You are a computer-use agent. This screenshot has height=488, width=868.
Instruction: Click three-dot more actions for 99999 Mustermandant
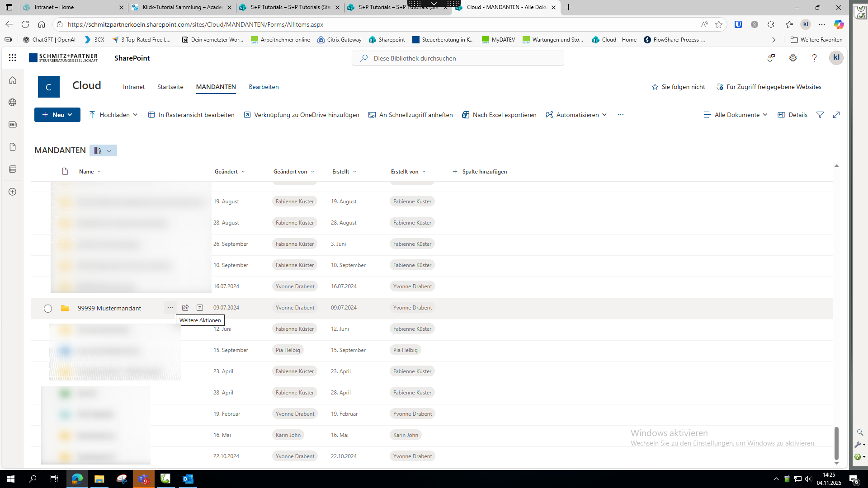pyautogui.click(x=170, y=308)
